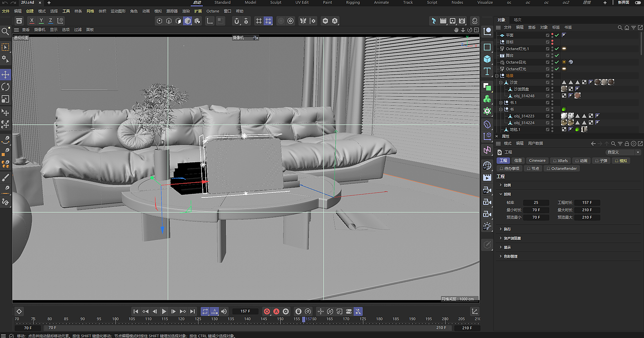The image size is (644, 338).
Task: Switch to the 场次 tab
Action: pos(518,20)
